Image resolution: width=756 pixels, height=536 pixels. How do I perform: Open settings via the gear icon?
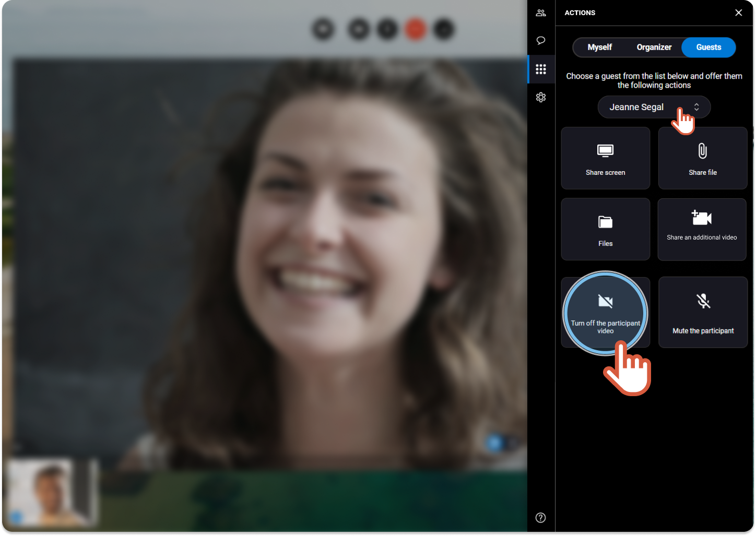coord(541,97)
